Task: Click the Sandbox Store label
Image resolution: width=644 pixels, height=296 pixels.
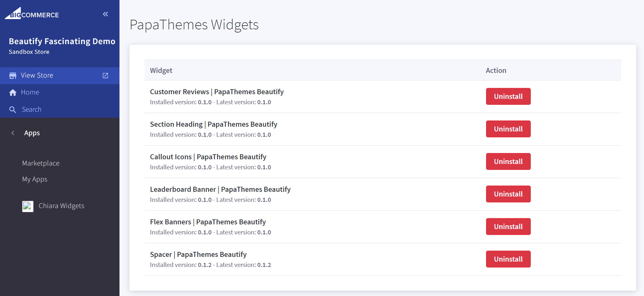Action: click(29, 52)
